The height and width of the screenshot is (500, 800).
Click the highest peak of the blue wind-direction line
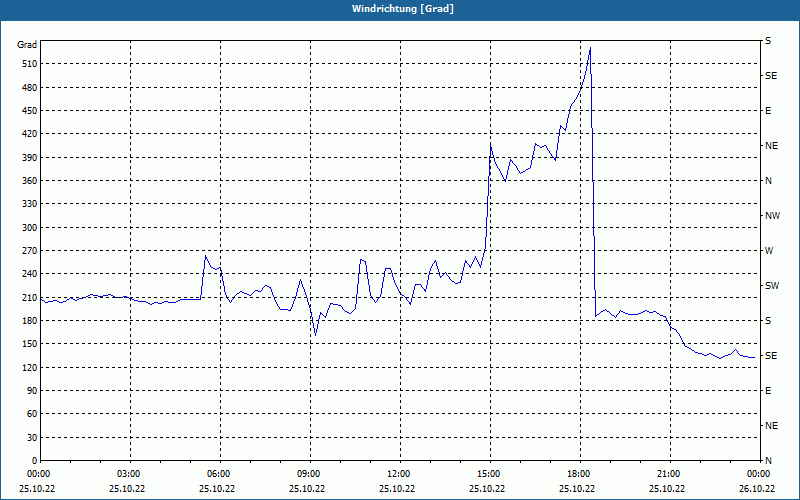click(x=590, y=48)
